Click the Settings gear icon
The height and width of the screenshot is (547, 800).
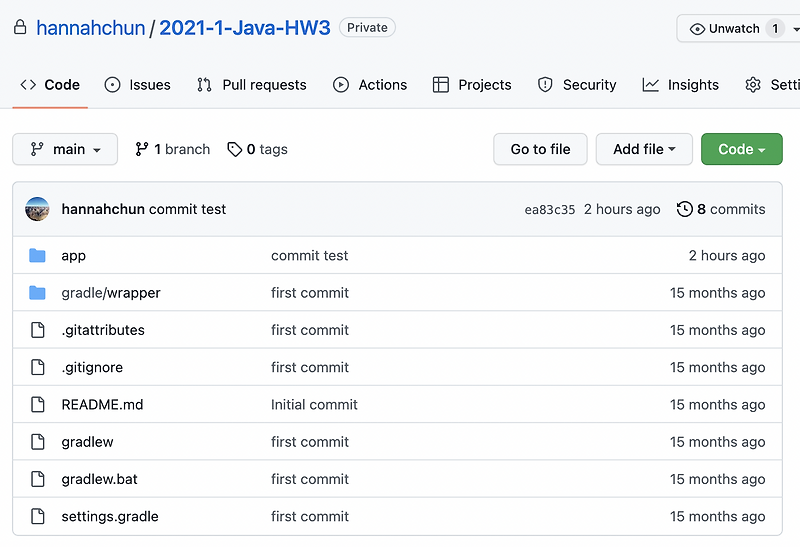753,85
